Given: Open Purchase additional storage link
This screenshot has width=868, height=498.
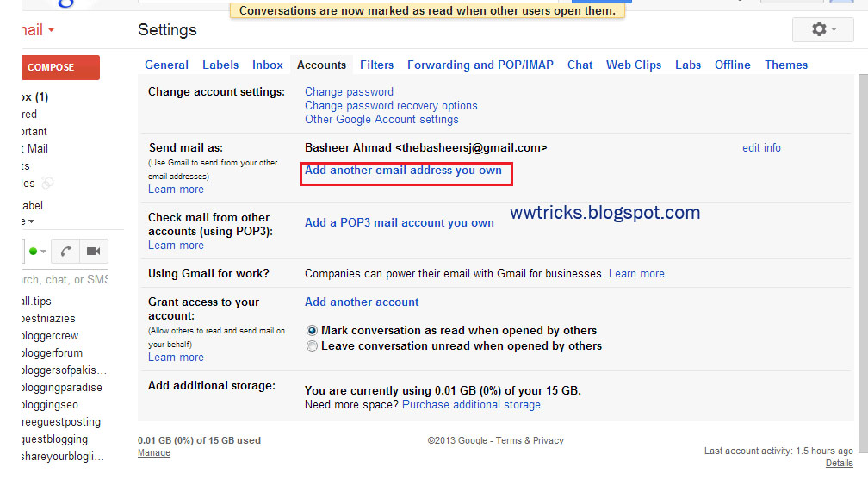Looking at the screenshot, I should point(470,404).
